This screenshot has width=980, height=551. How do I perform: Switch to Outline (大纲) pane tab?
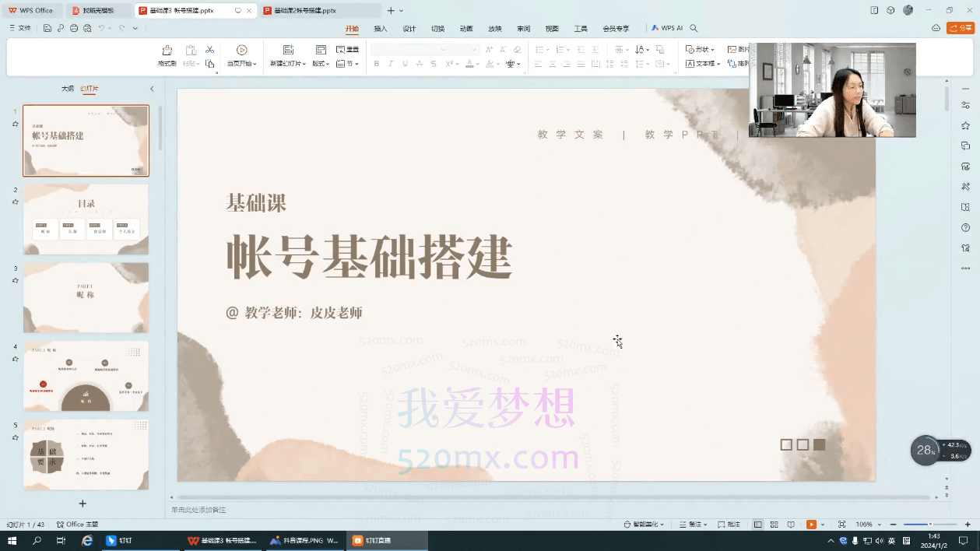coord(68,89)
